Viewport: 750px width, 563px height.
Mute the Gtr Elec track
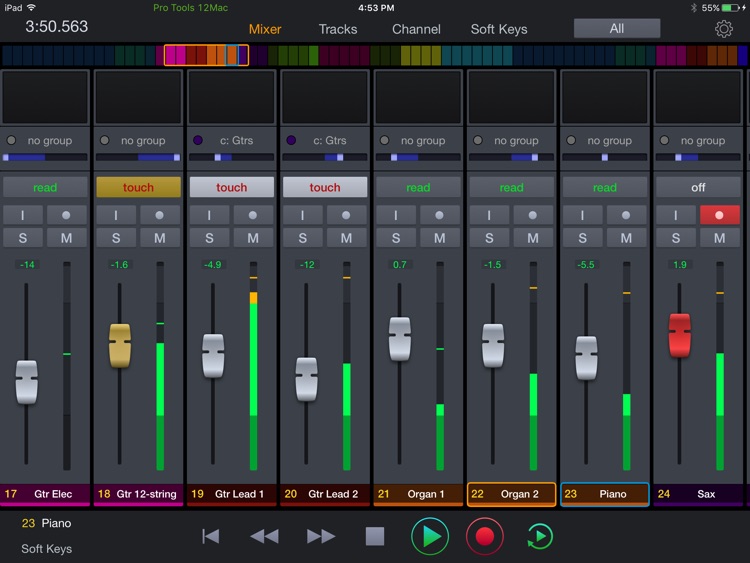tap(67, 238)
